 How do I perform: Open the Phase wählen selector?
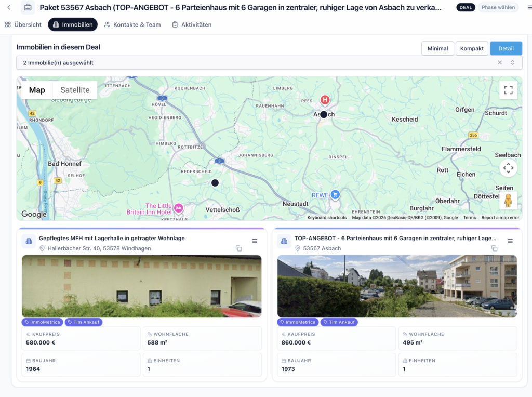point(498,7)
